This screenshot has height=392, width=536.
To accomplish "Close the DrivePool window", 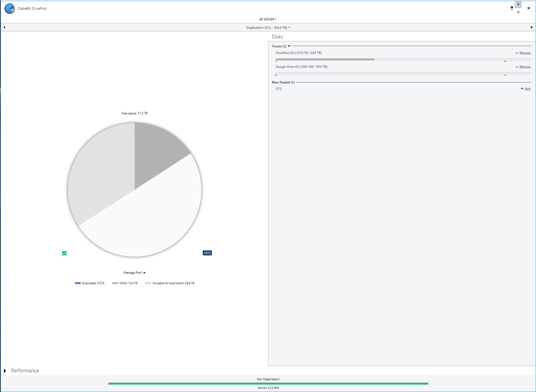I will coord(529,8).
